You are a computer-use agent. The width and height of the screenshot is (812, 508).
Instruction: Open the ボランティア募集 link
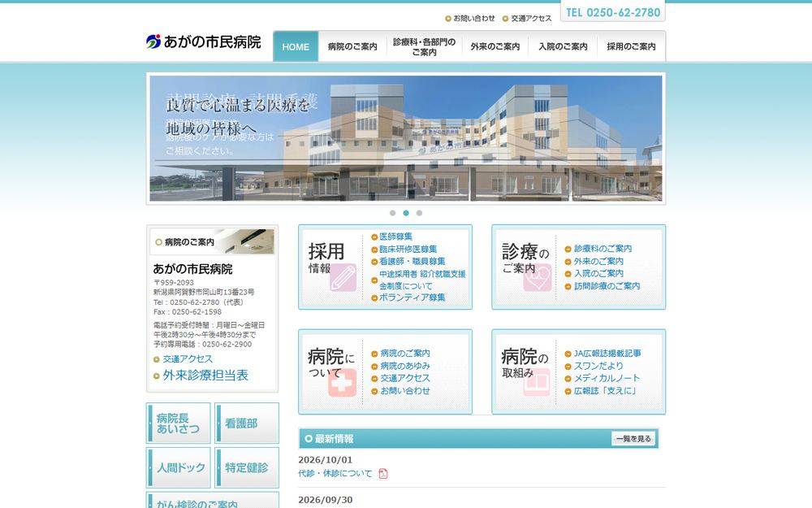[412, 297]
